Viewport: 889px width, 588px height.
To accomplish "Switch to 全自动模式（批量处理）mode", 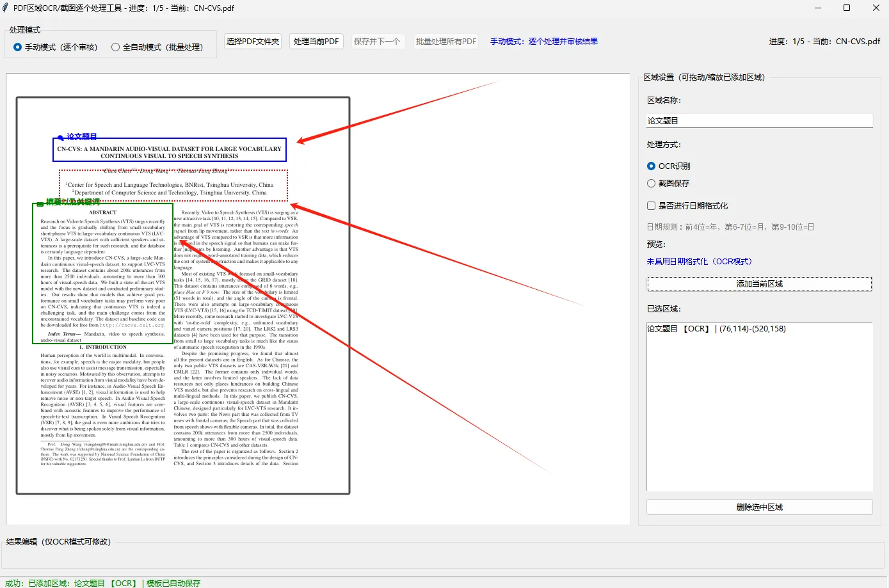I will 116,45.
